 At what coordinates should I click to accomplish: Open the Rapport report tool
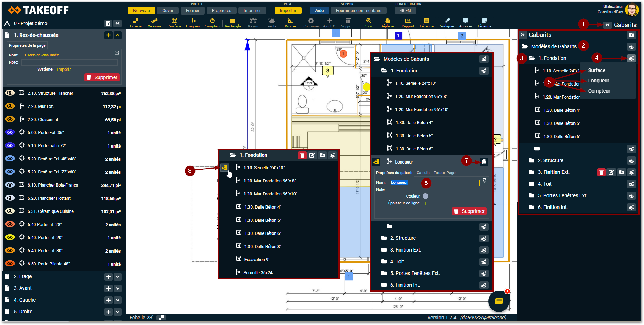408,23
